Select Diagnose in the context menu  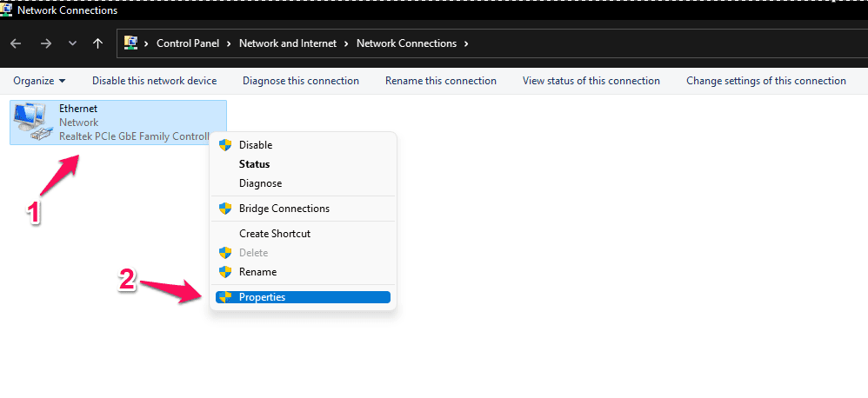[x=260, y=183]
